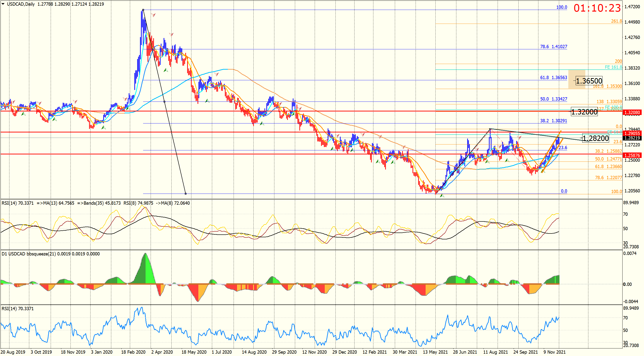Click the black 1.28219 current price tag
The image size is (644, 356).
pyautogui.click(x=632, y=138)
